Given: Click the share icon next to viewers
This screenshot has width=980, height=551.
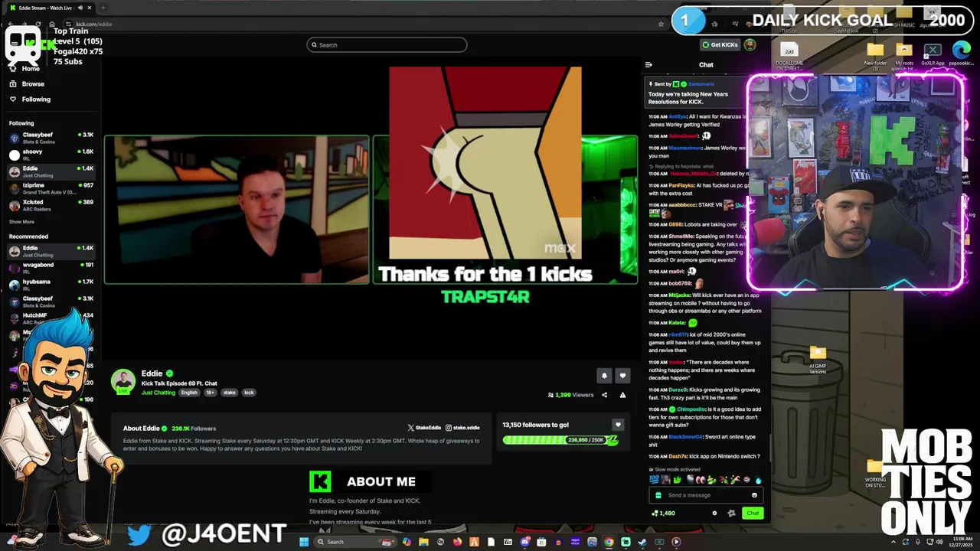Looking at the screenshot, I should (x=604, y=395).
